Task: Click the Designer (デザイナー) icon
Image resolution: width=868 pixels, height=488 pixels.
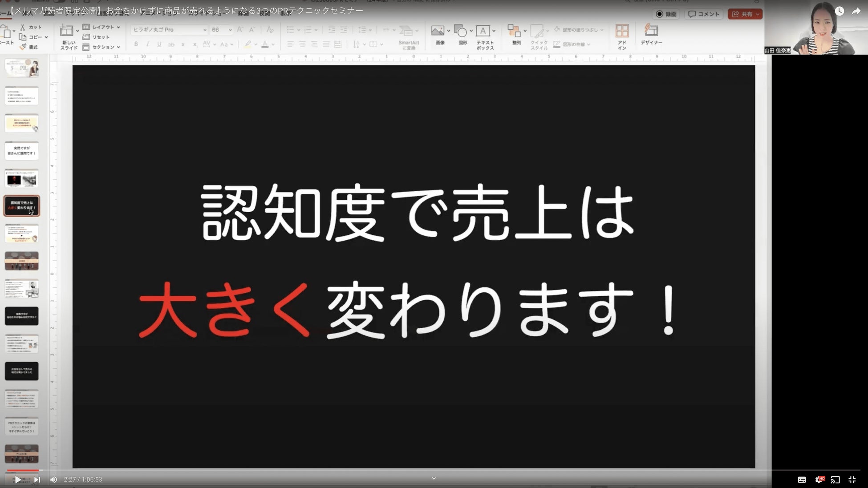Action: pyautogui.click(x=651, y=31)
